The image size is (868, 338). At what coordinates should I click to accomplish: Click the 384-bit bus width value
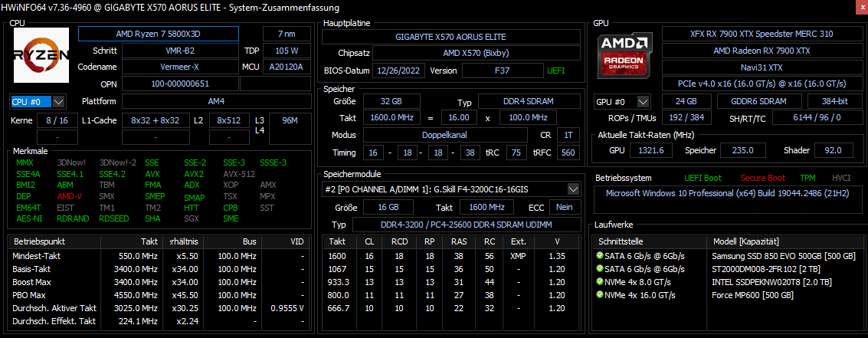click(834, 101)
